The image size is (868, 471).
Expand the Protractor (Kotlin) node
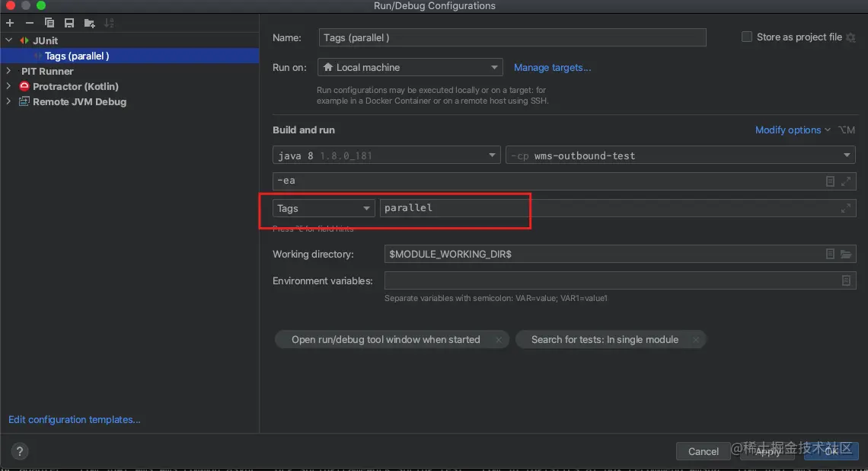coord(9,86)
